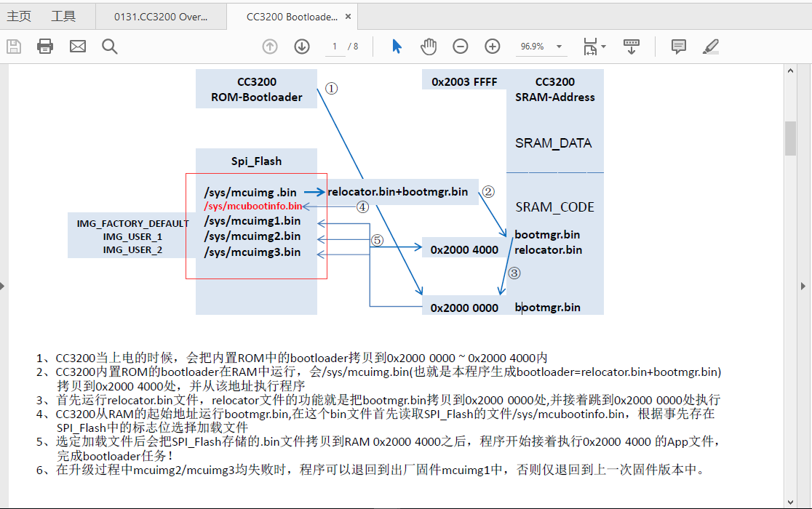Click the 0x2000 4000 address label
Screen dimensions: 812x509
click(464, 250)
